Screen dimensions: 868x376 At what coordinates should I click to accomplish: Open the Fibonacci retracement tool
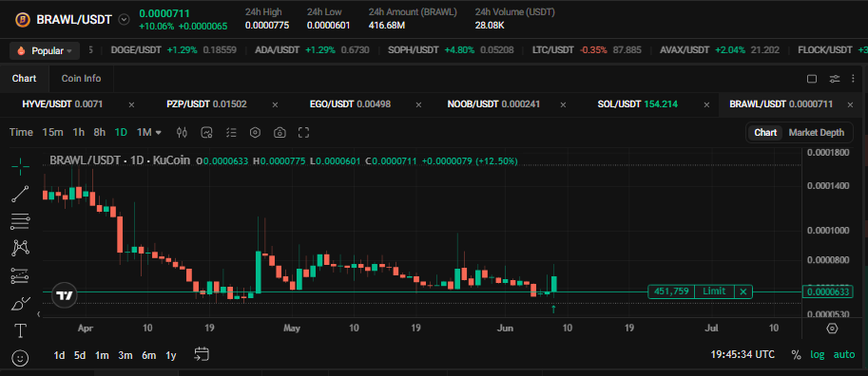pyautogui.click(x=21, y=221)
